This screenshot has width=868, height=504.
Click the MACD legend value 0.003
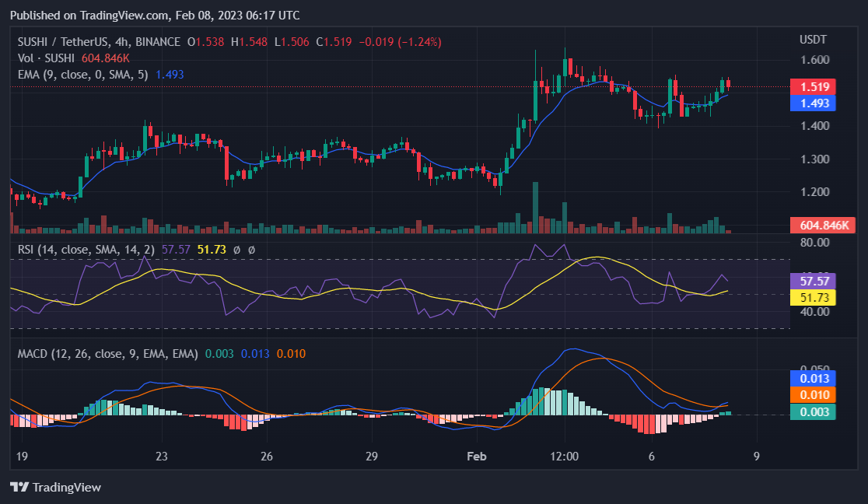point(219,354)
